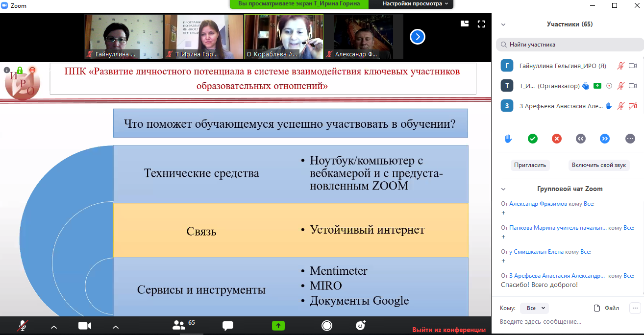Open the chat recipient Все dropdown
The width and height of the screenshot is (644, 335).
(534, 308)
